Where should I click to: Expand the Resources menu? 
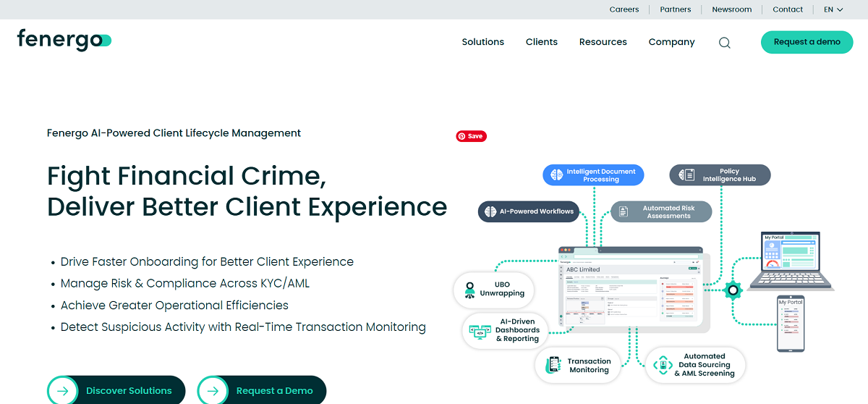[x=603, y=42]
